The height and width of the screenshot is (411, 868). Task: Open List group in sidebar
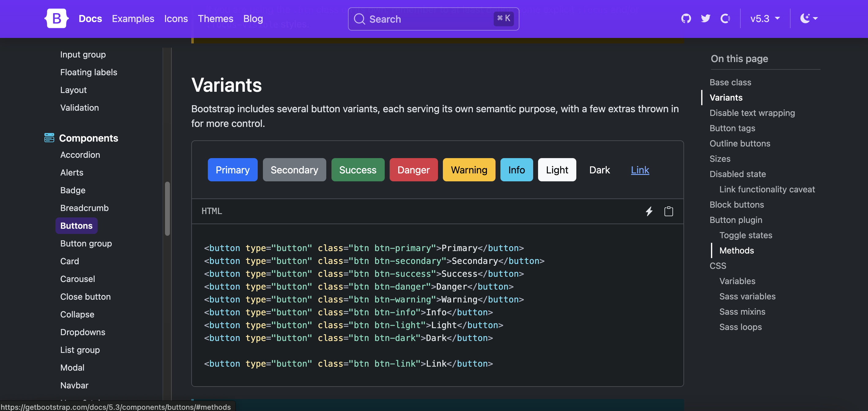point(80,350)
